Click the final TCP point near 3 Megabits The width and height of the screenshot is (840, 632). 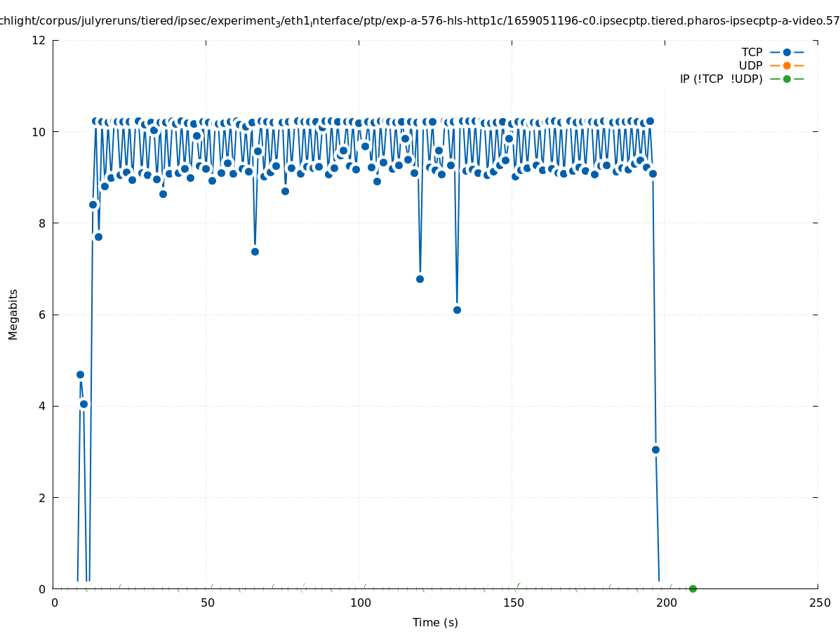tap(655, 449)
